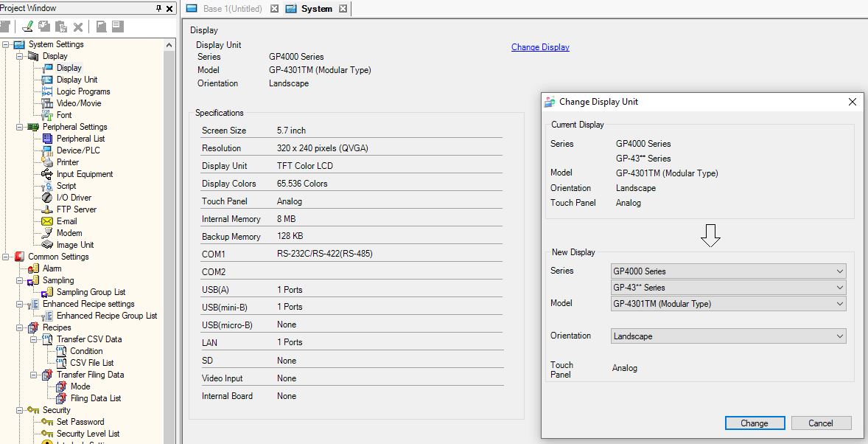Close the Change Display Unit dialog
868x444 pixels.
pos(853,102)
